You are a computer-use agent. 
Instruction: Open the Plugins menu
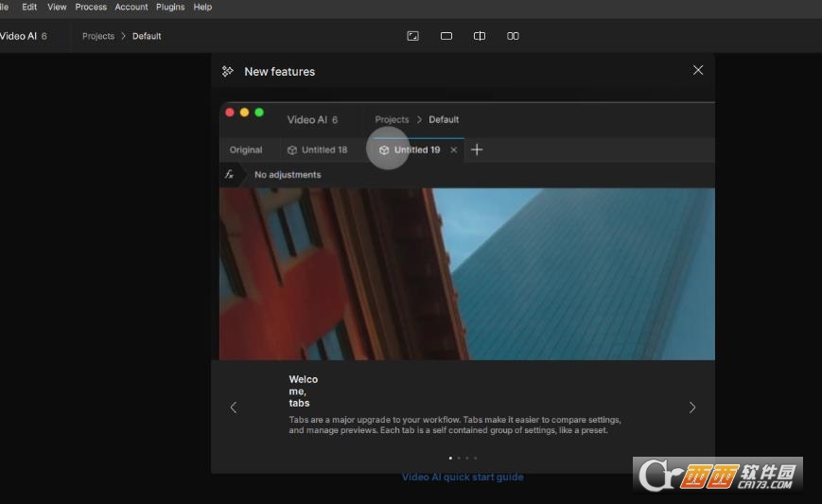coord(170,7)
